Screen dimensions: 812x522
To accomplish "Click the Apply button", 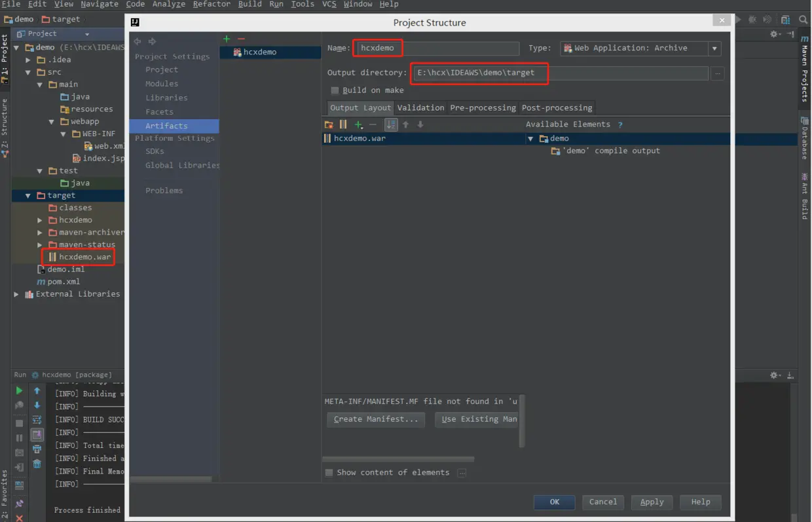I will (652, 502).
